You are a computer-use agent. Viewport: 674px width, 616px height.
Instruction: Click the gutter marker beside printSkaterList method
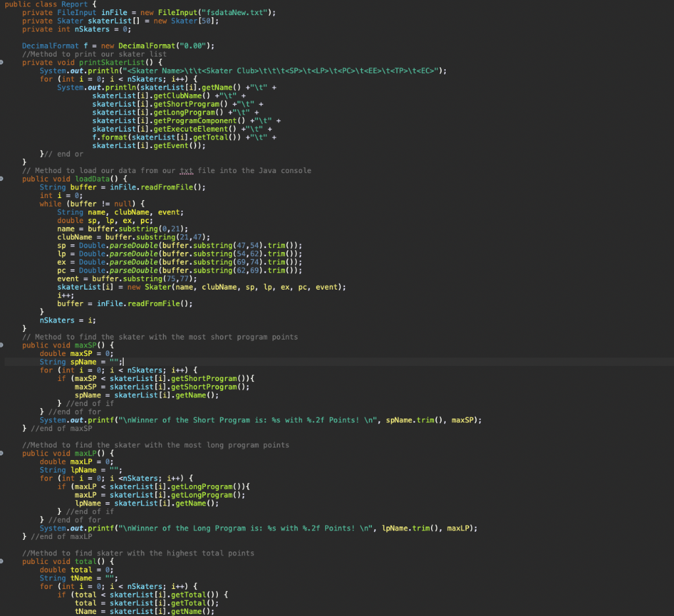[x=4, y=63]
